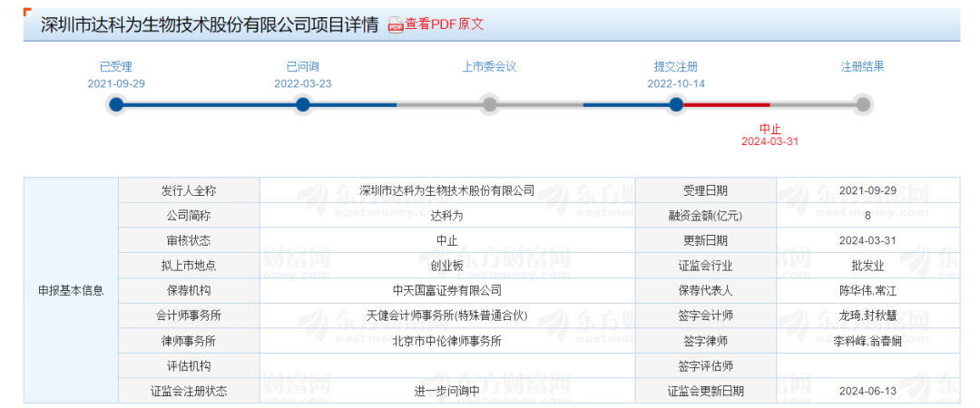Screen dimensions: 980x408
Task: Click the 已受理 stage label
Action: coord(116,67)
